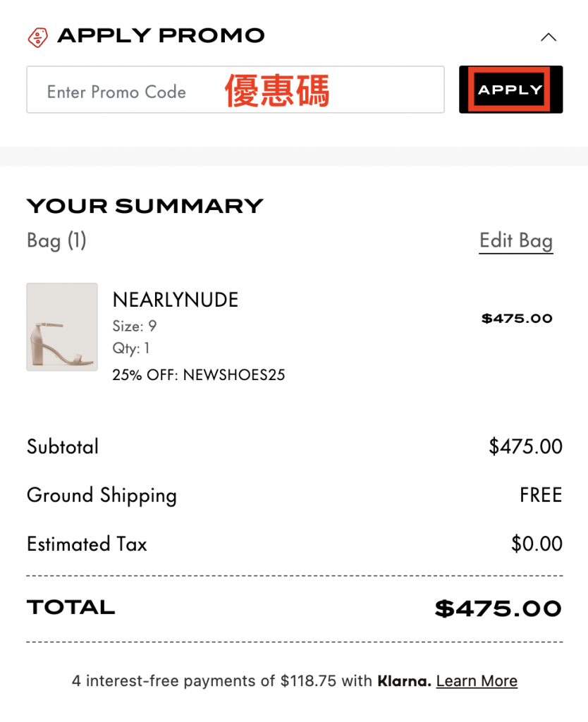Screen dimensions: 588x722
Task: Click the Ground Shipping label
Action: 102,495
